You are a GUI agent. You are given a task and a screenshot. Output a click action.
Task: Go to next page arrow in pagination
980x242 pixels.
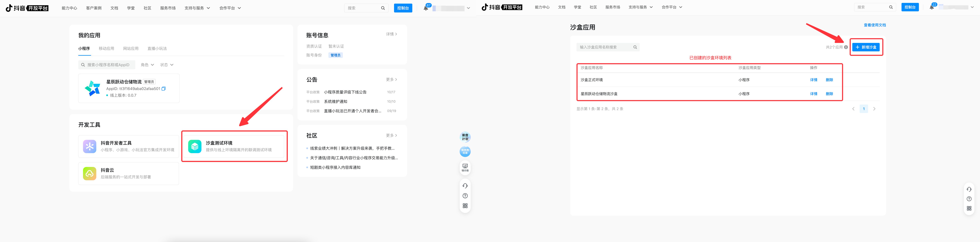click(874, 109)
